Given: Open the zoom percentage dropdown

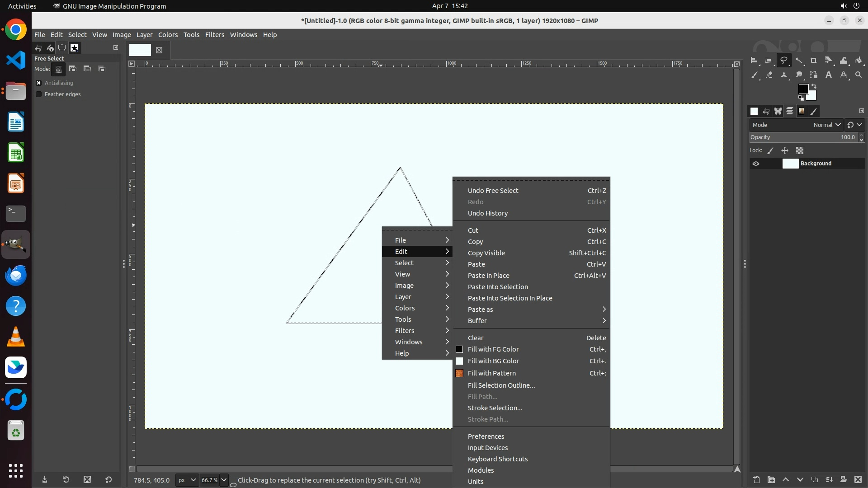Looking at the screenshot, I should tap(224, 480).
